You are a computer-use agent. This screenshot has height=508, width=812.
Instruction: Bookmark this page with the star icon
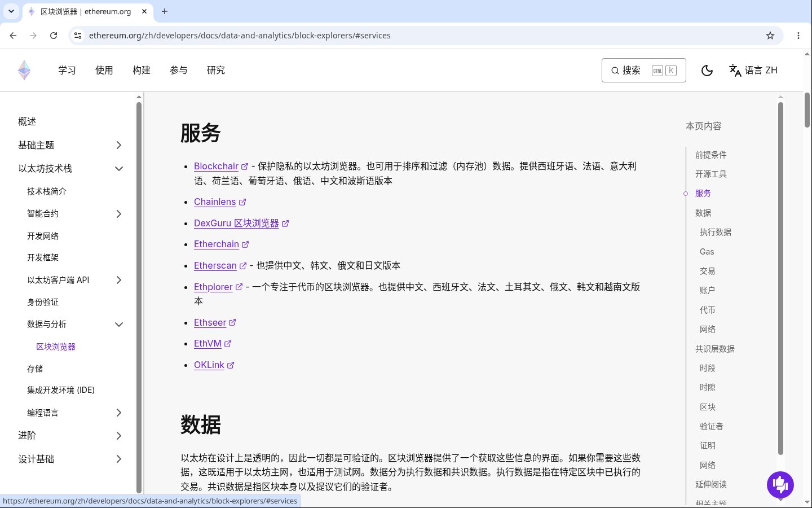click(x=770, y=36)
